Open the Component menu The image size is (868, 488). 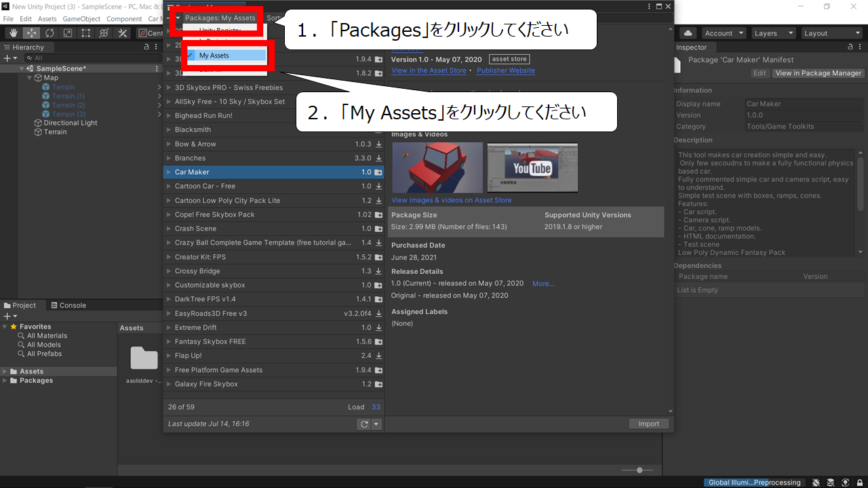click(x=124, y=19)
